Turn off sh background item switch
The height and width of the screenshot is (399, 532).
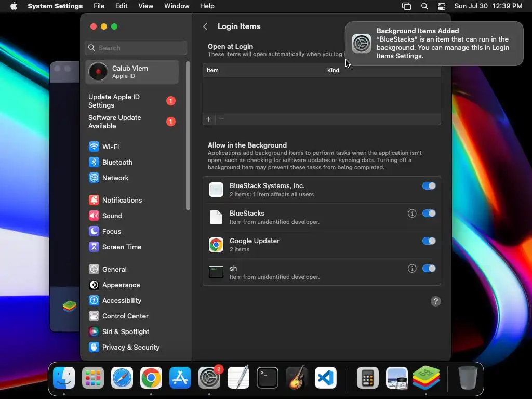click(x=429, y=269)
